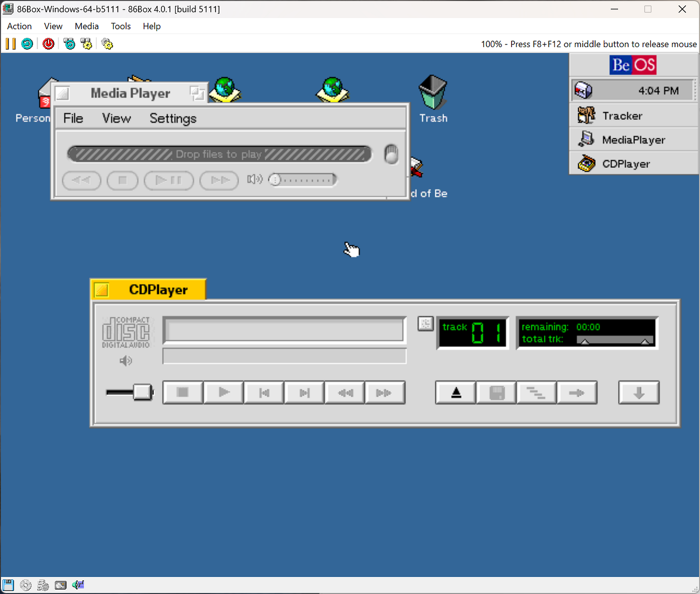Open the 86Box View menu
Viewport: 700px width, 594px height.
coord(53,26)
